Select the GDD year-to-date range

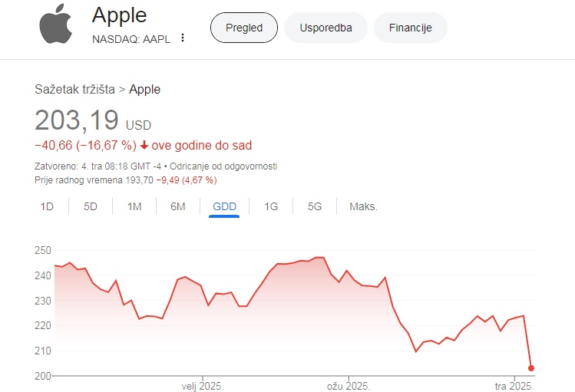click(224, 206)
